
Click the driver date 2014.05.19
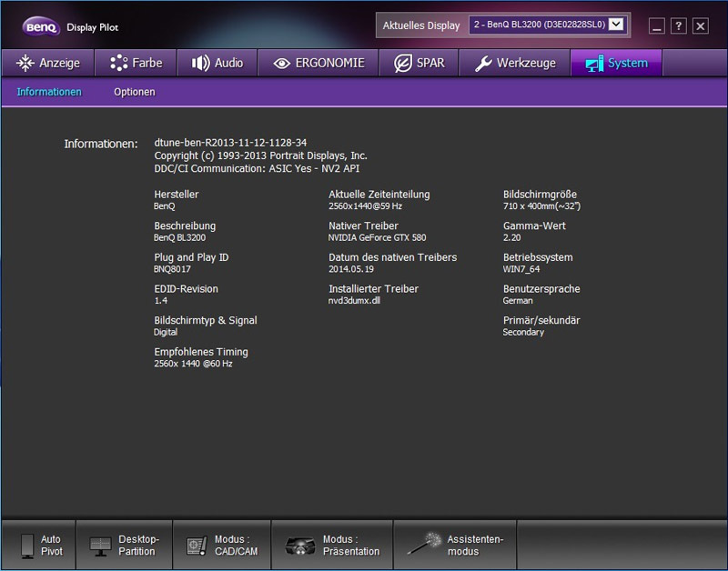pyautogui.click(x=351, y=269)
